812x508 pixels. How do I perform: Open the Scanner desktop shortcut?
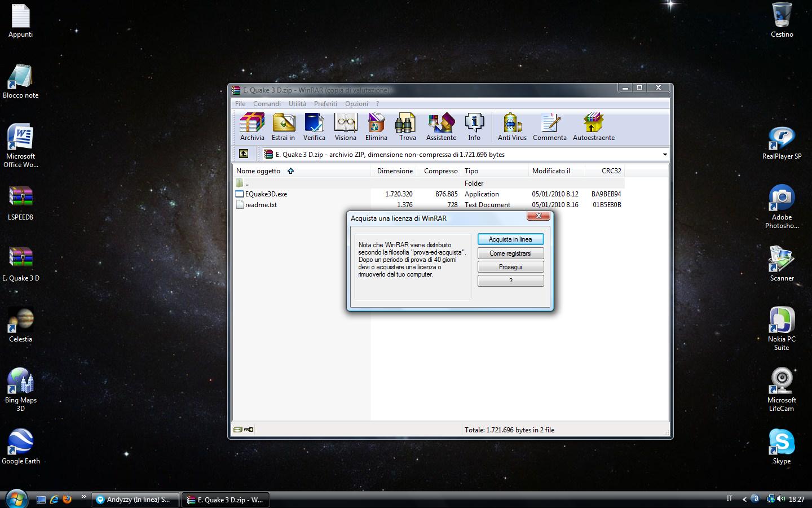[x=782, y=264]
